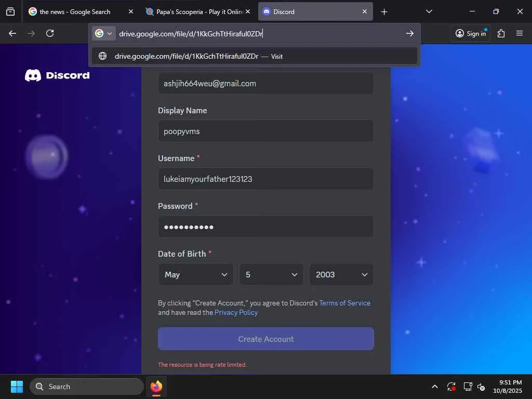Screen dimensions: 532x399
Task: Click the Create Account button
Action: pyautogui.click(x=266, y=339)
